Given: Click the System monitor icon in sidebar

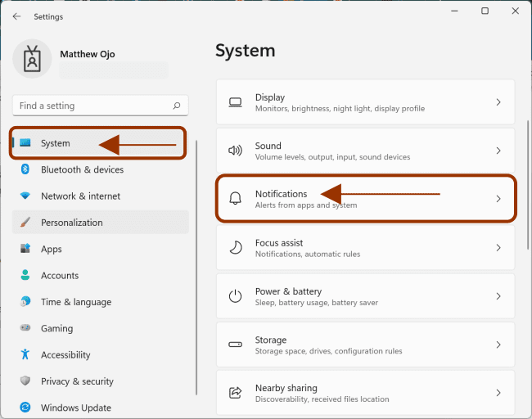Looking at the screenshot, I should [x=25, y=143].
